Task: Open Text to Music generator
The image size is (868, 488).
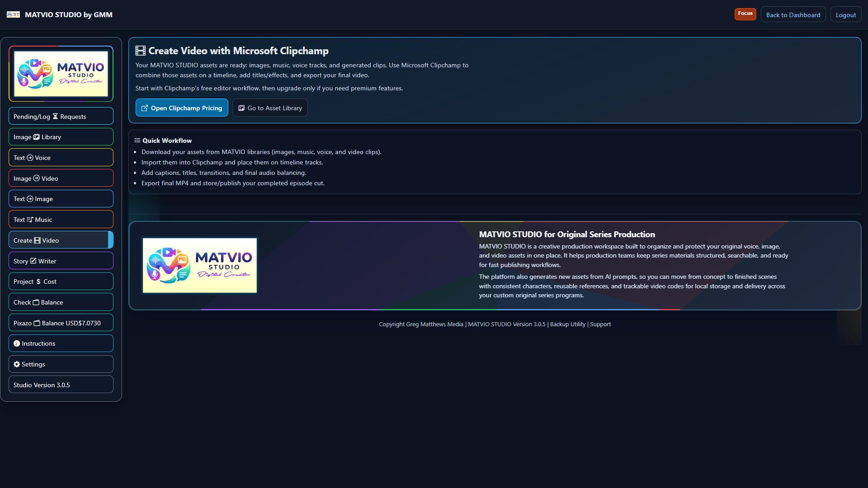Action: tap(61, 219)
